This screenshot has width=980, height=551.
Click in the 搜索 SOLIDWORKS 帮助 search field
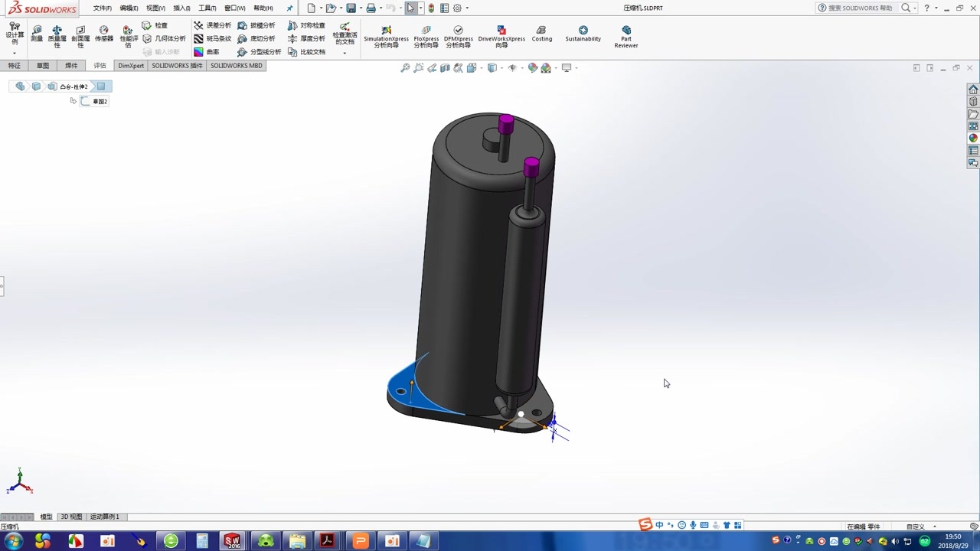pos(860,8)
